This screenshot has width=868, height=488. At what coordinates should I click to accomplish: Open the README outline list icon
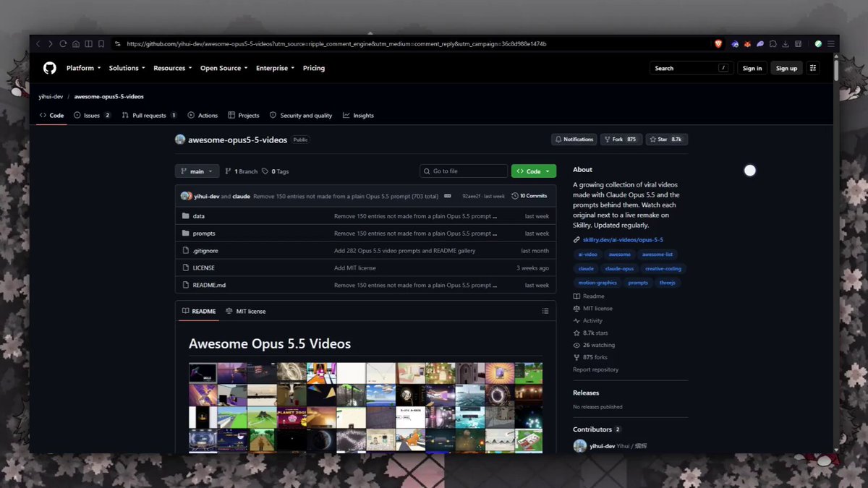[545, 312]
